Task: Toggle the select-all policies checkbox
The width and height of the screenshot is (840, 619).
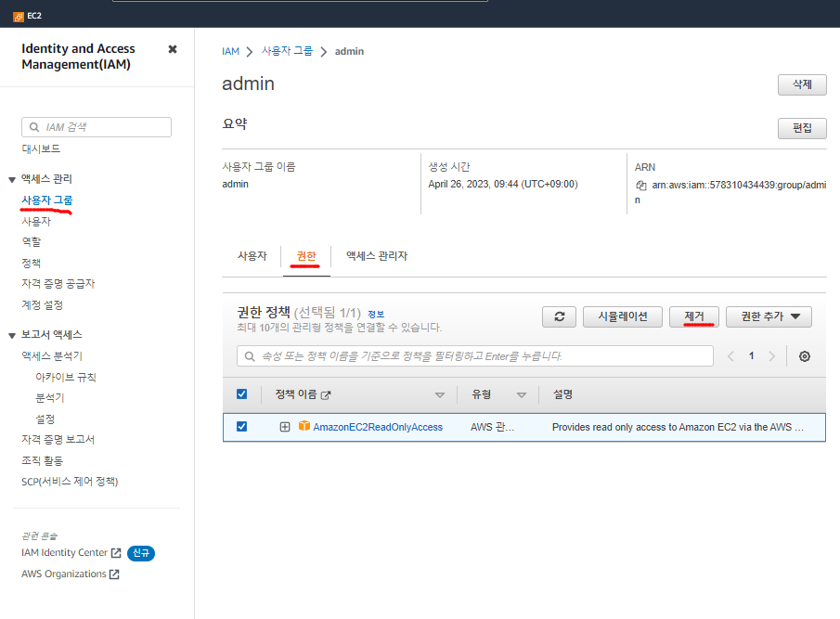Action: [241, 394]
